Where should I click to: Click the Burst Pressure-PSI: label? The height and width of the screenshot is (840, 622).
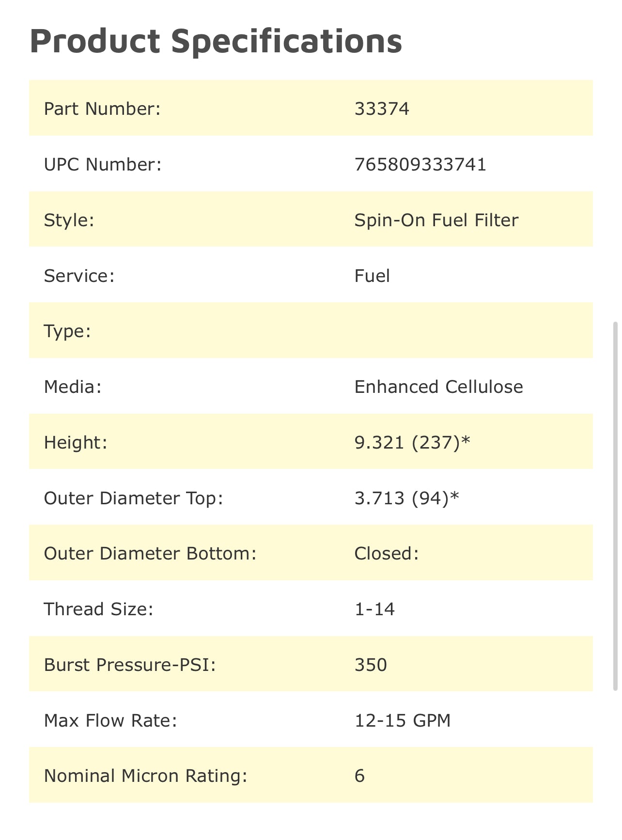pyautogui.click(x=130, y=665)
